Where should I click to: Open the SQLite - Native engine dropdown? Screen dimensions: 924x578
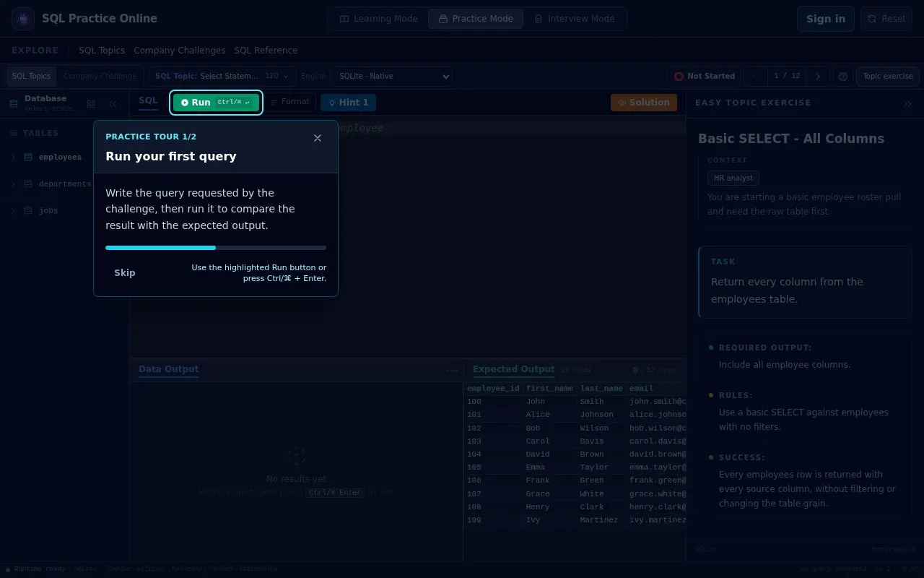pyautogui.click(x=393, y=77)
